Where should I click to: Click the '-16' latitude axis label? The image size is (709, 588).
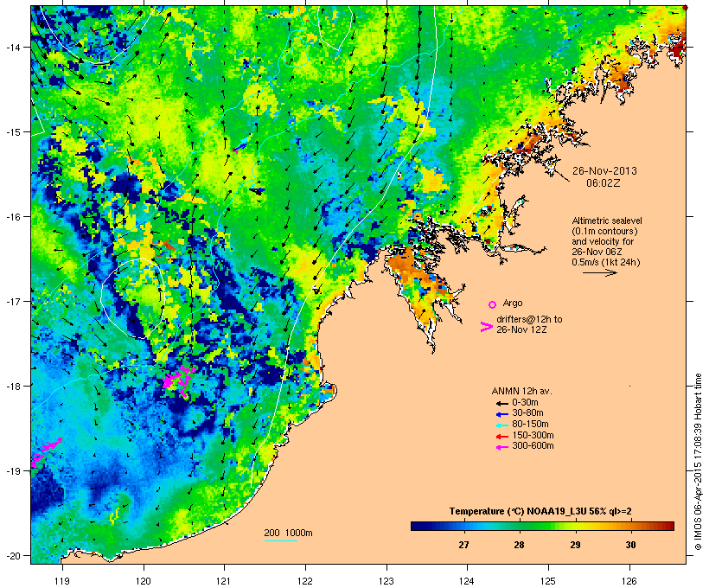(x=12, y=217)
